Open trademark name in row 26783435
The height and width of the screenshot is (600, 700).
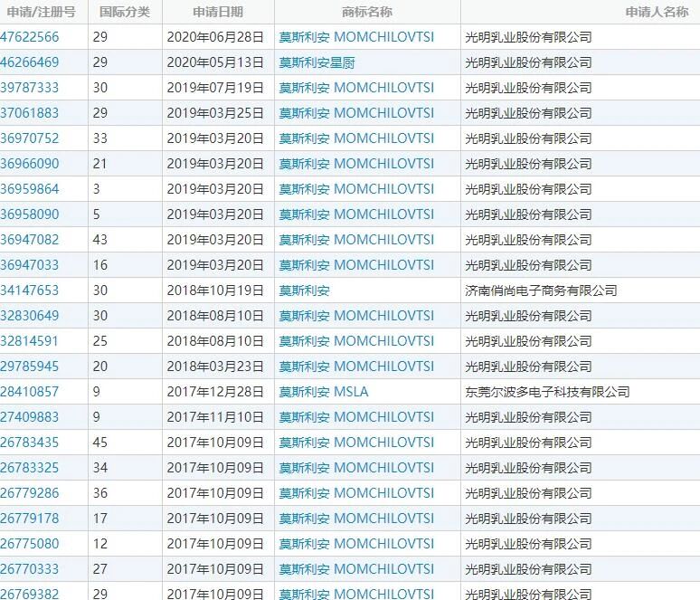(x=356, y=443)
